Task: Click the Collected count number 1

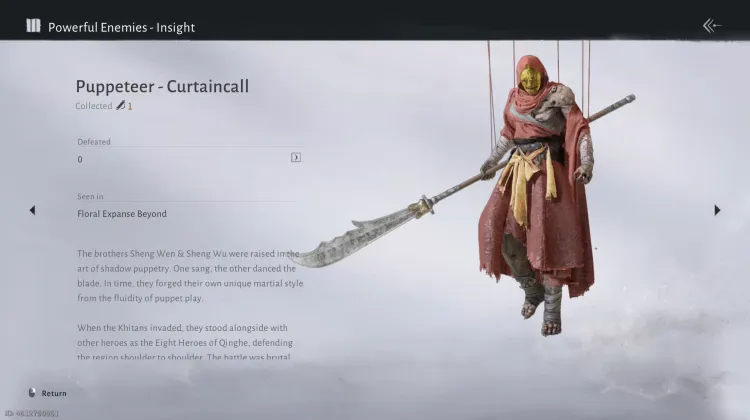Action: (x=130, y=106)
